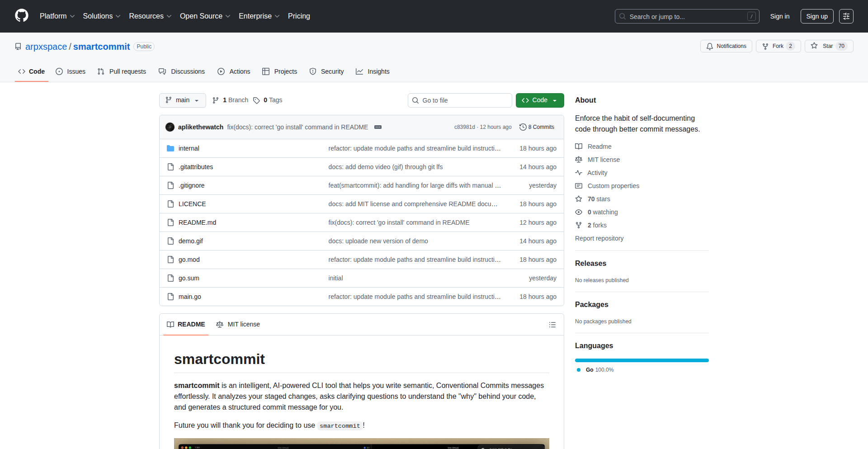Image resolution: width=868 pixels, height=449 pixels.
Task: Open the Pull requests tab
Action: click(122, 71)
